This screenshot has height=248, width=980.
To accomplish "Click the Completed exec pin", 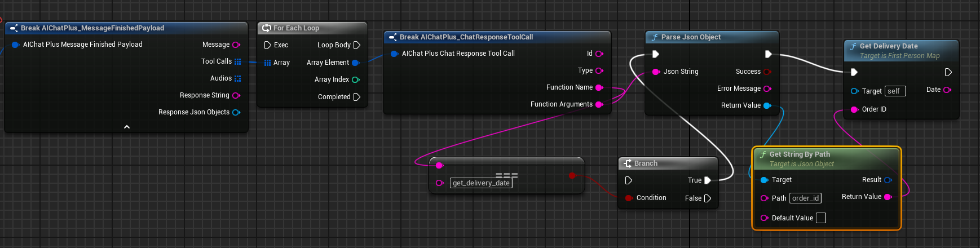I will (x=356, y=97).
